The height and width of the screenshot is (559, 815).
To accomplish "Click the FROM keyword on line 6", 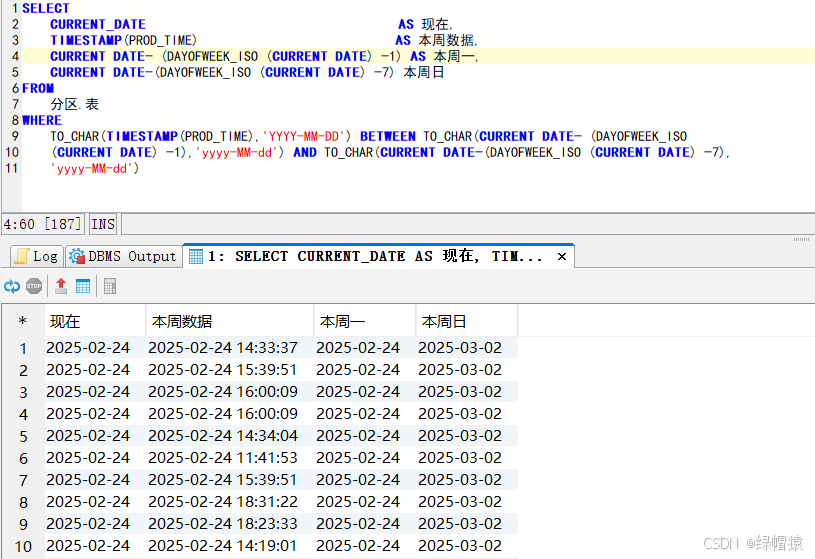I will click(38, 88).
